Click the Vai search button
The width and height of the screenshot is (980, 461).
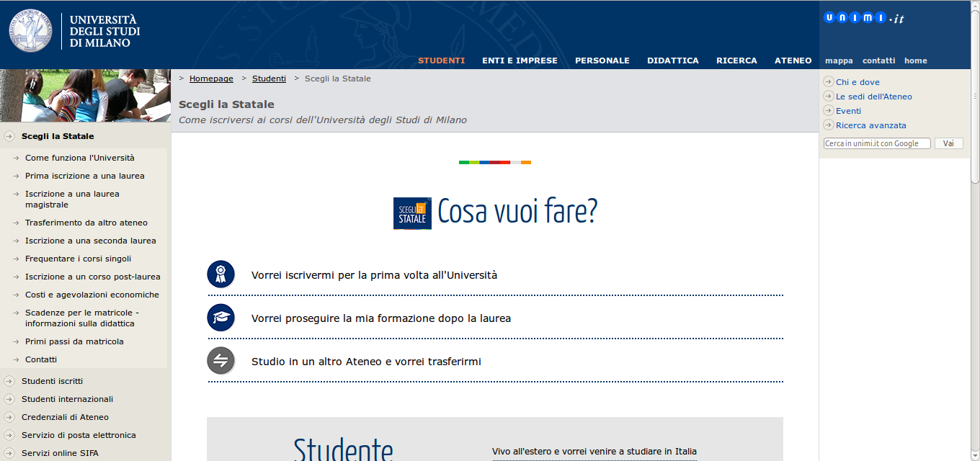pos(948,143)
